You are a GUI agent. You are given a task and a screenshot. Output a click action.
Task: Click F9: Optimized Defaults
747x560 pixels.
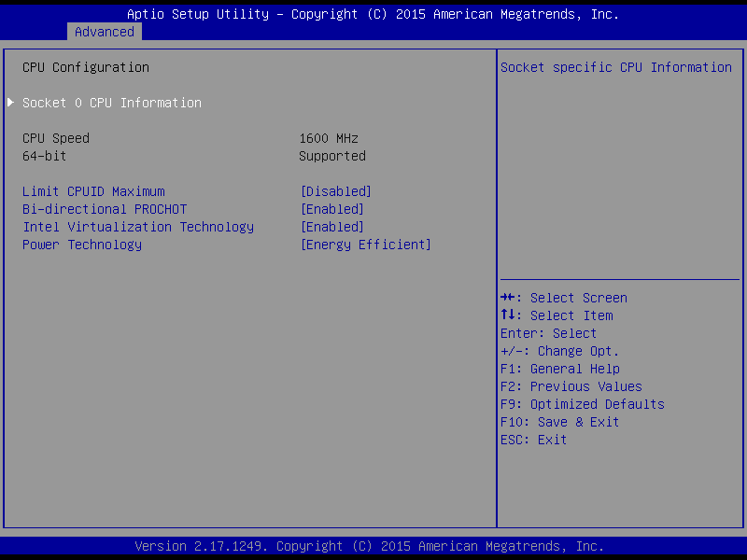583,404
